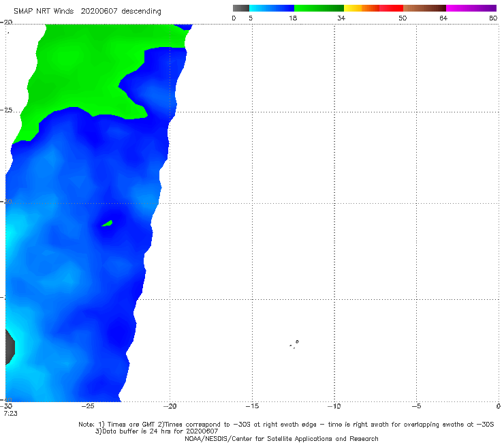Click the word "descending" in the title

(x=141, y=12)
